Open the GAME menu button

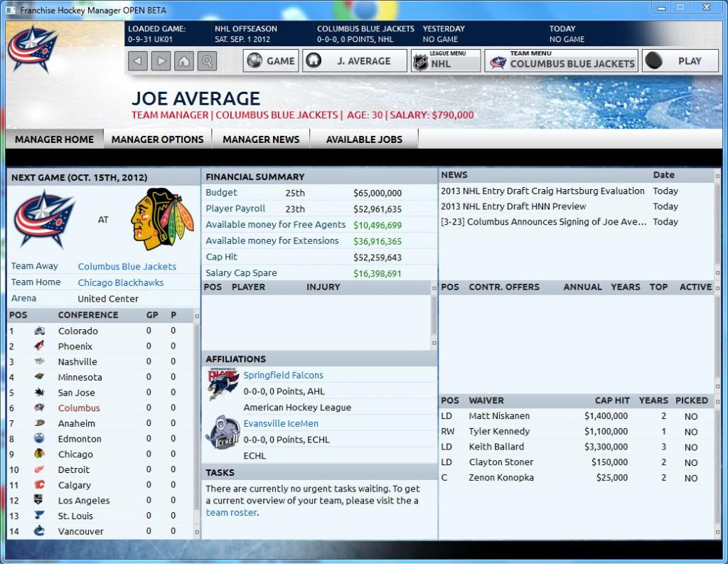(x=272, y=61)
